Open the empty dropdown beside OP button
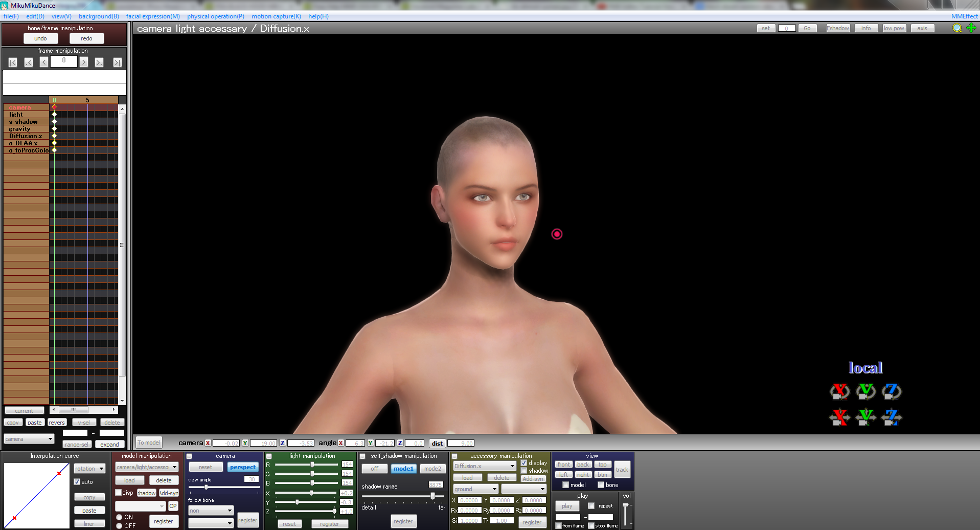980x530 pixels. click(141, 506)
